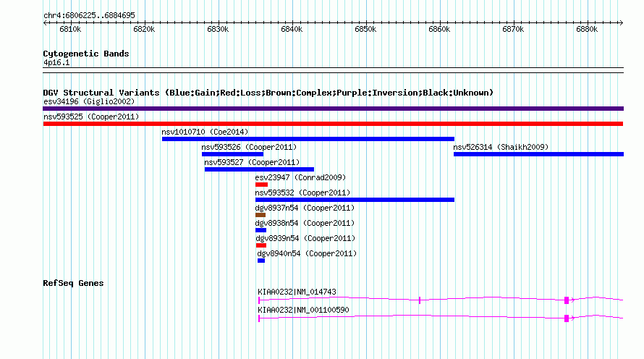644x359 pixels.
Task: Select the red nsv593525 loss bar
Action: point(333,124)
